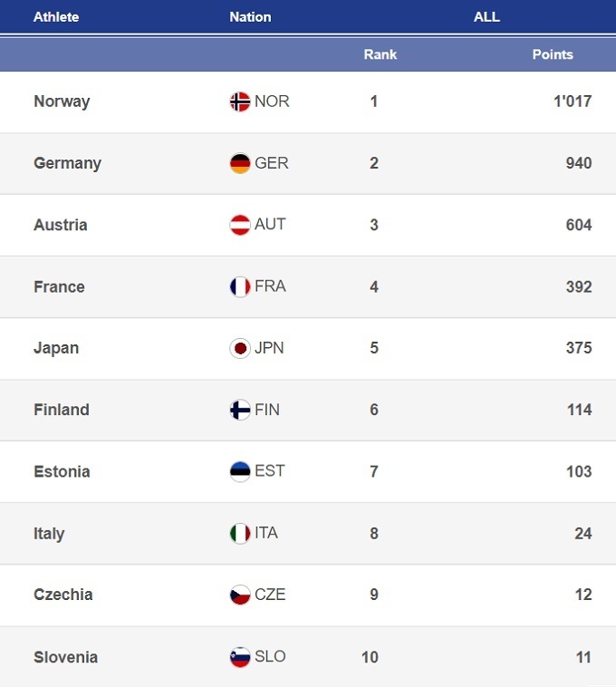Open the Germany team entry
This screenshot has height=687, width=616.
[67, 163]
